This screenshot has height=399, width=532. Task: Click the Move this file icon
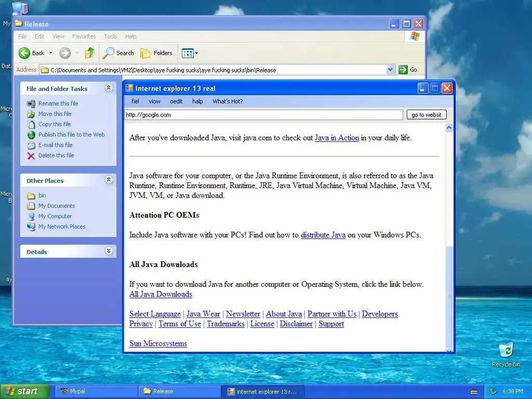coord(31,114)
